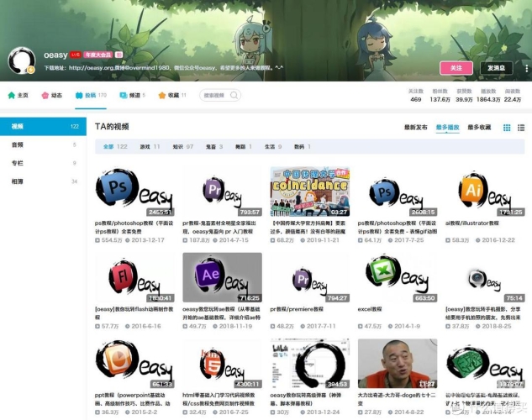Click the TA的视频 heading
Viewport: 532px width, 420px height.
[x=112, y=127]
